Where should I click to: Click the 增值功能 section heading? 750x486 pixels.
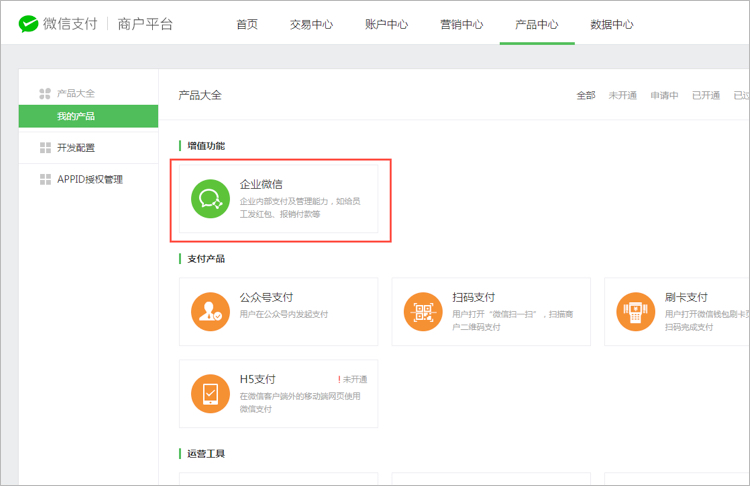point(206,146)
